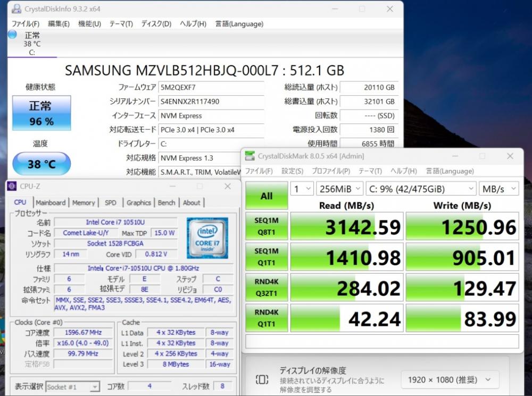Screen dimensions: 532x396
Task: Click the supported standard field NVM Express 1.3
Action: pyautogui.click(x=199, y=158)
